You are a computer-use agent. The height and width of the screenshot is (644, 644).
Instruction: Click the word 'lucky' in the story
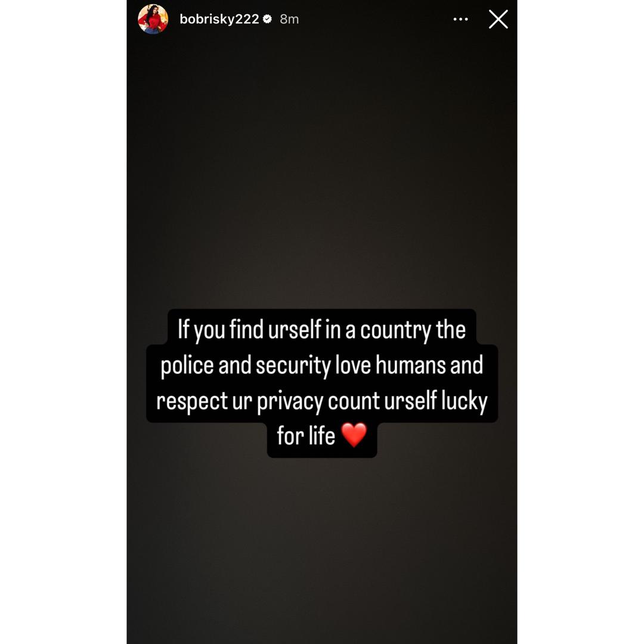(465, 401)
